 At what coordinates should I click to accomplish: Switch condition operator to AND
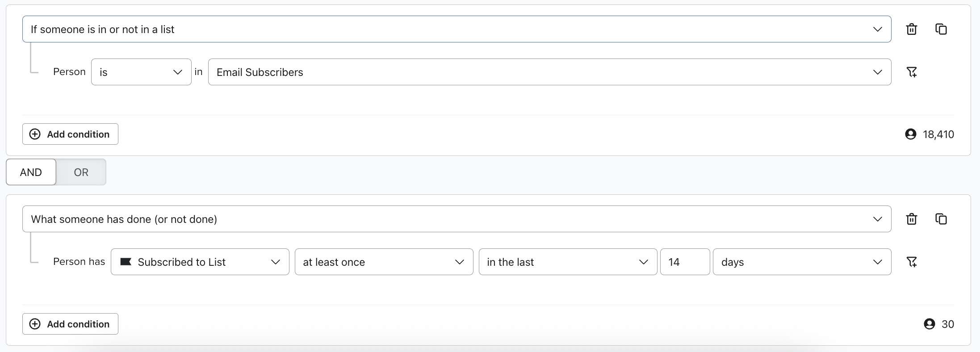[31, 172]
